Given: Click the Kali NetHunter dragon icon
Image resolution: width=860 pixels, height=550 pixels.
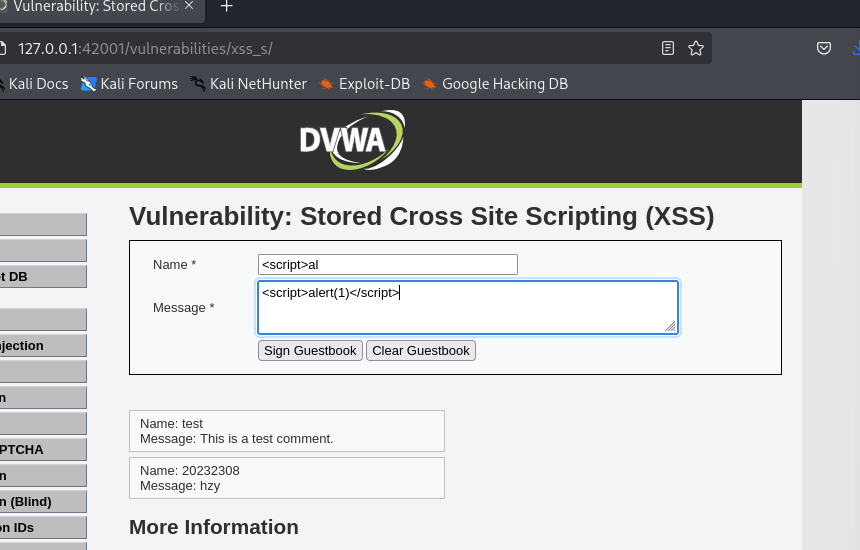Looking at the screenshot, I should [x=197, y=84].
